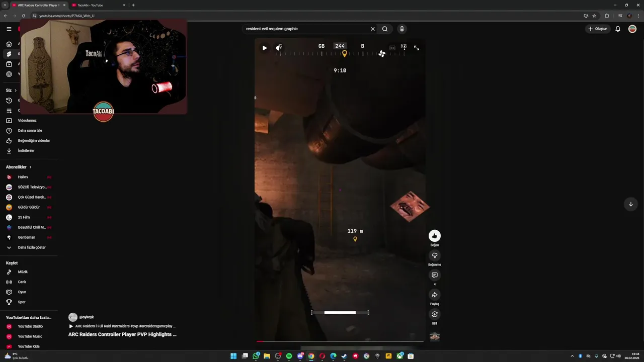
Task: Open Spotify from the taskbar
Action: [289, 356]
